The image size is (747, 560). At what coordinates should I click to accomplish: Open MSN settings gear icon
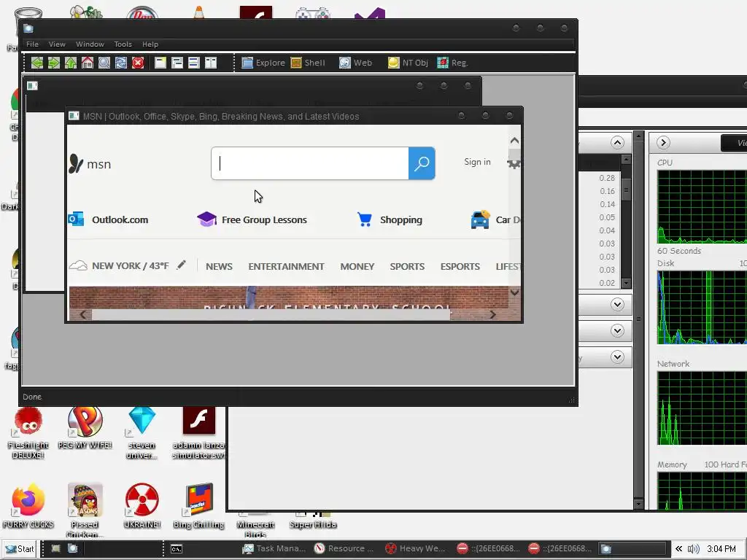[514, 163]
